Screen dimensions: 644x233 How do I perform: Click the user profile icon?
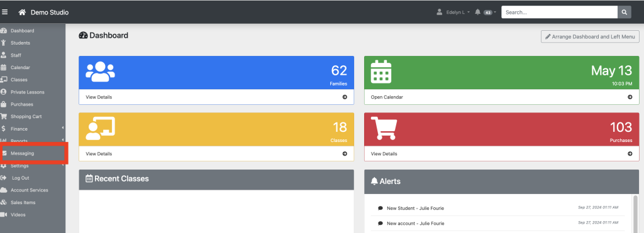coord(440,13)
